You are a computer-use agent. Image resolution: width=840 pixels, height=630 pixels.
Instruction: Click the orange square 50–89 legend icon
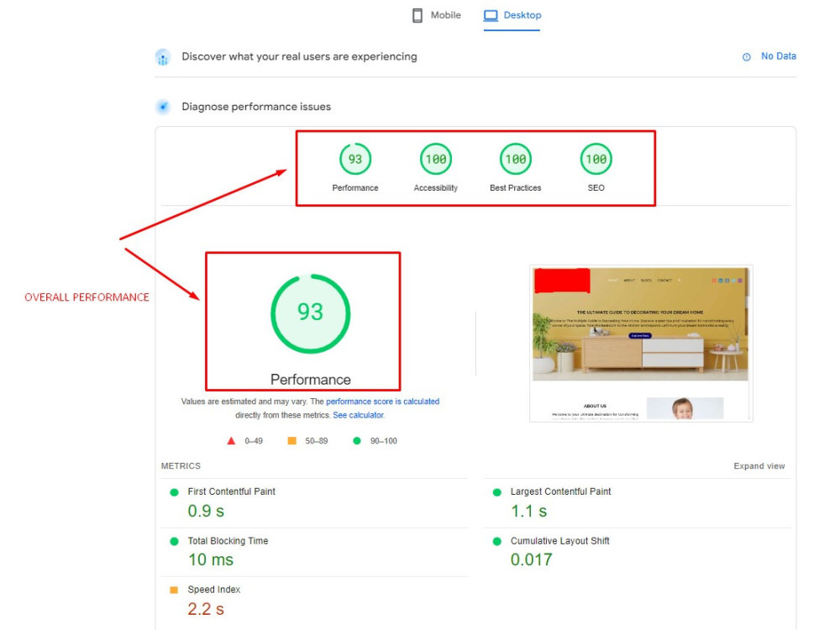coord(292,441)
